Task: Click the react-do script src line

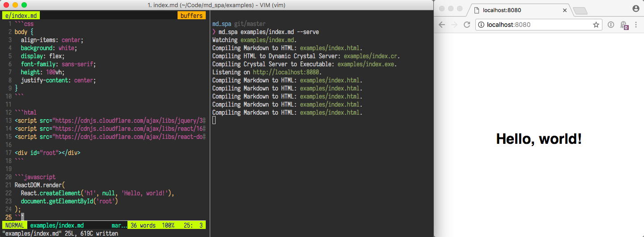Action: [x=110, y=137]
